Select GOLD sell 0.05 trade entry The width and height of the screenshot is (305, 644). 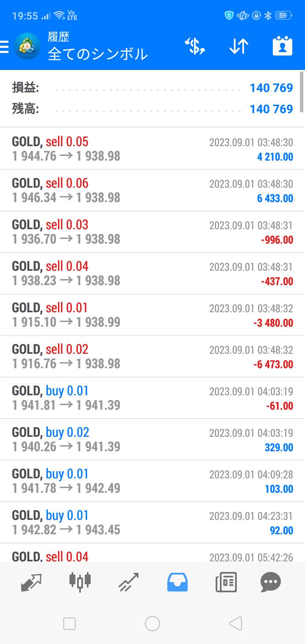coord(152,149)
